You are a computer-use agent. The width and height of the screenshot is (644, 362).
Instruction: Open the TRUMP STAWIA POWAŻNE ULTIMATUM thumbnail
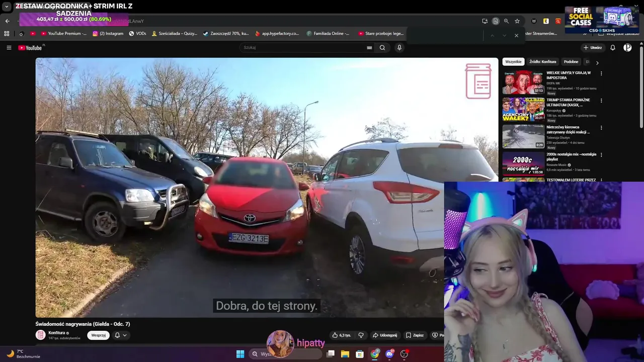[x=523, y=109]
